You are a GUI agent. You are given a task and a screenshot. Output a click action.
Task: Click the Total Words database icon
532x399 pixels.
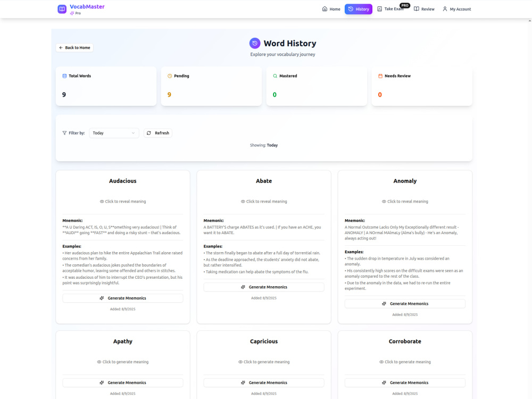click(64, 76)
